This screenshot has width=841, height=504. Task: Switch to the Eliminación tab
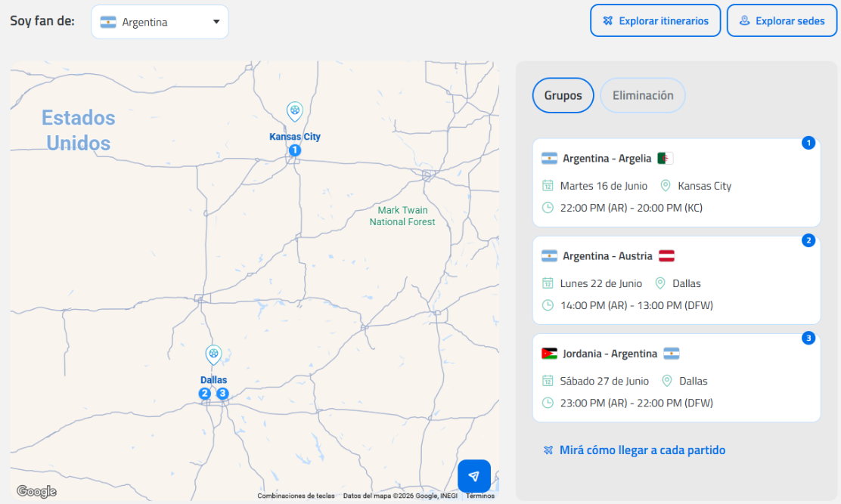click(x=643, y=96)
